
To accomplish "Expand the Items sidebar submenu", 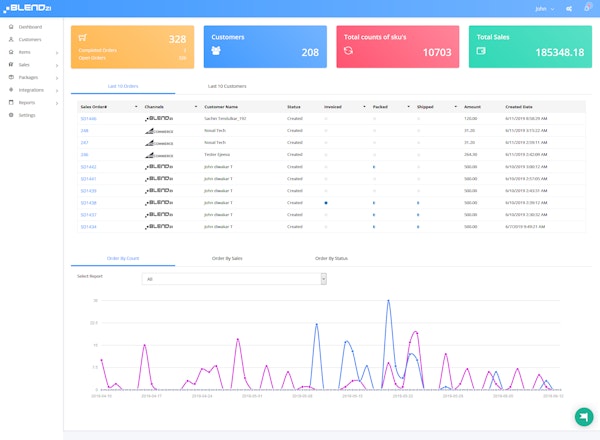I will coord(57,52).
